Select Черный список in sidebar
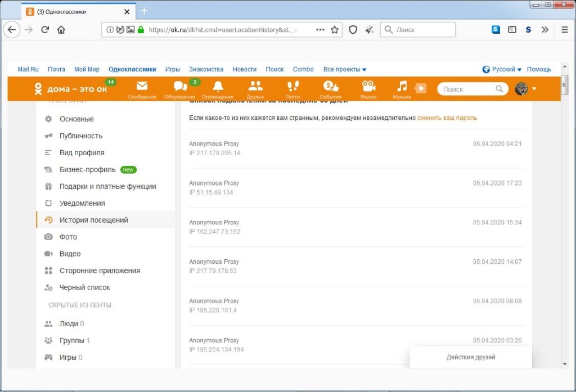576x392 pixels. [84, 287]
